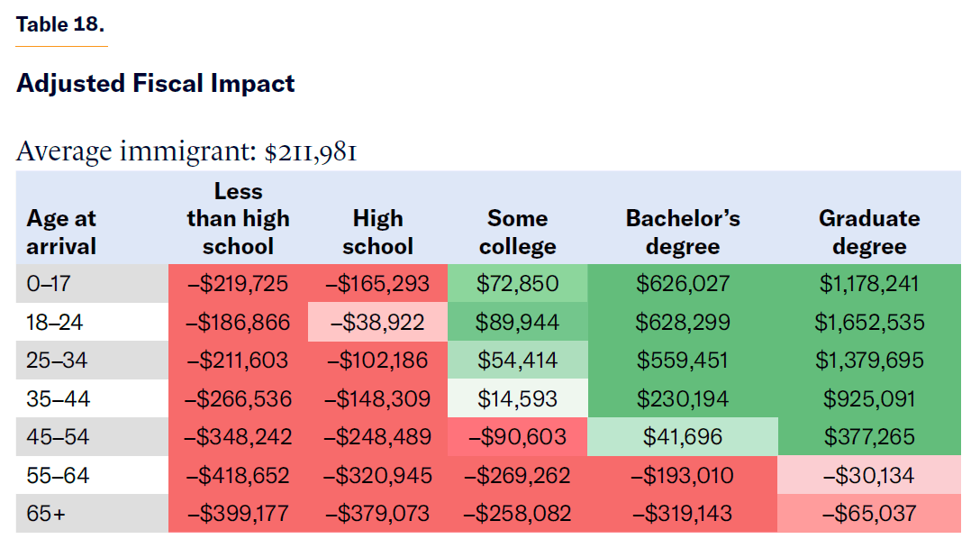Click the pale green $14,593 cell
The width and height of the screenshot is (980, 548).
coord(517,398)
